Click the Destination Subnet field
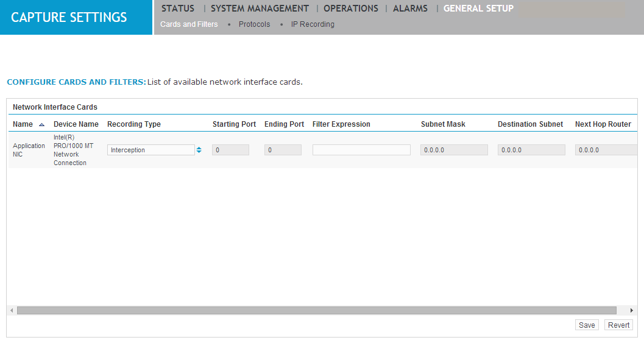The height and width of the screenshot is (343, 644). (531, 150)
